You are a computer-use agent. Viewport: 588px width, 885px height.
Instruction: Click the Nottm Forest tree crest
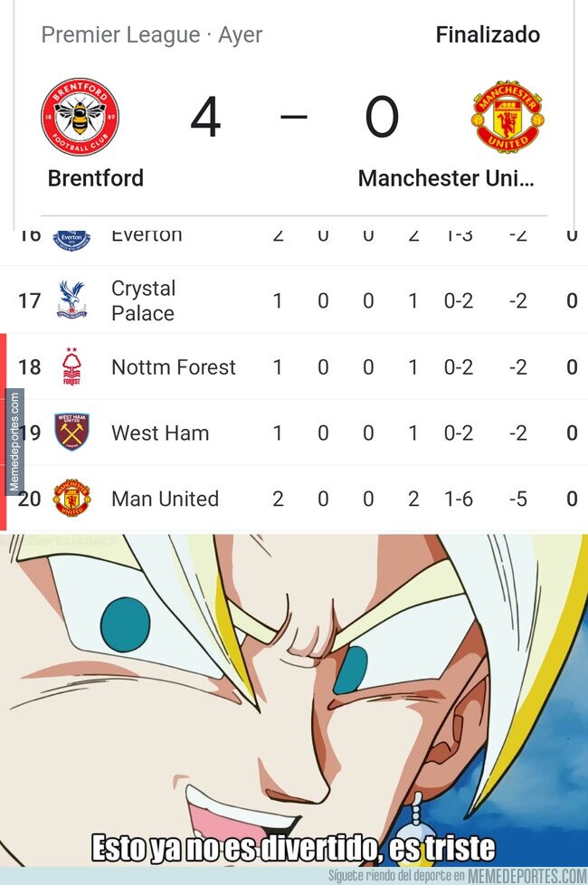pos(71,366)
